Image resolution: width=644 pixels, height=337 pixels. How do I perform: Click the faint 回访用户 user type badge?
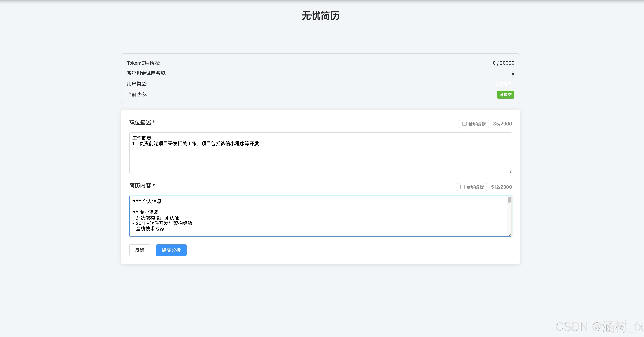pos(503,84)
